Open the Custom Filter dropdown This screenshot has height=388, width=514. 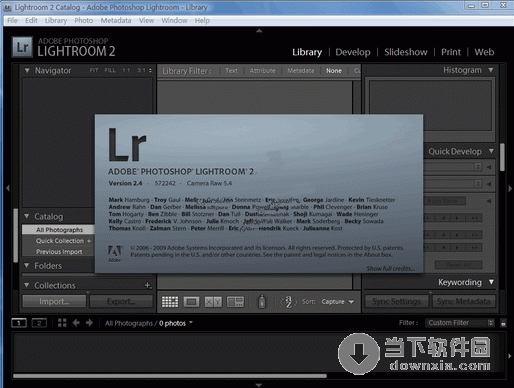tap(460, 323)
